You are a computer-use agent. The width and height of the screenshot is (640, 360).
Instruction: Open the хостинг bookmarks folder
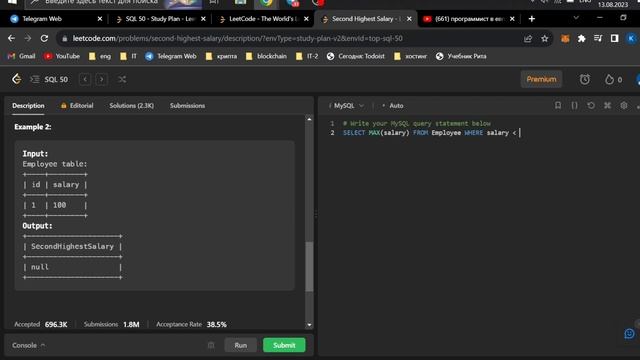[410, 56]
